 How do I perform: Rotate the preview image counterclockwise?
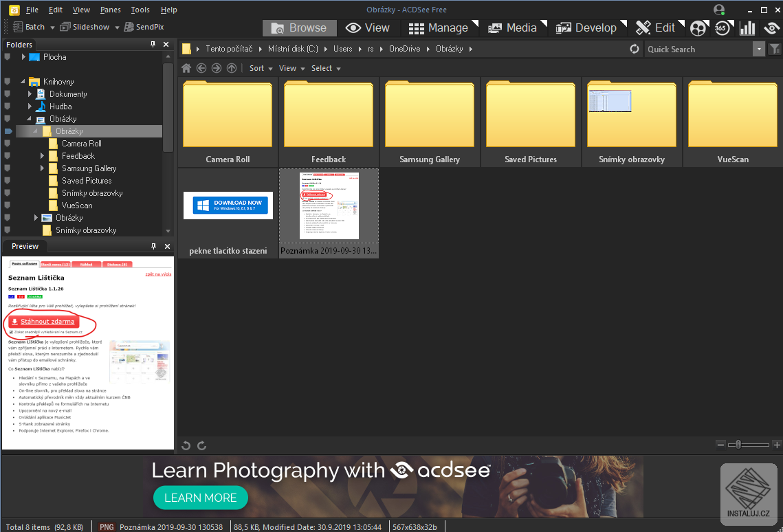tap(186, 445)
